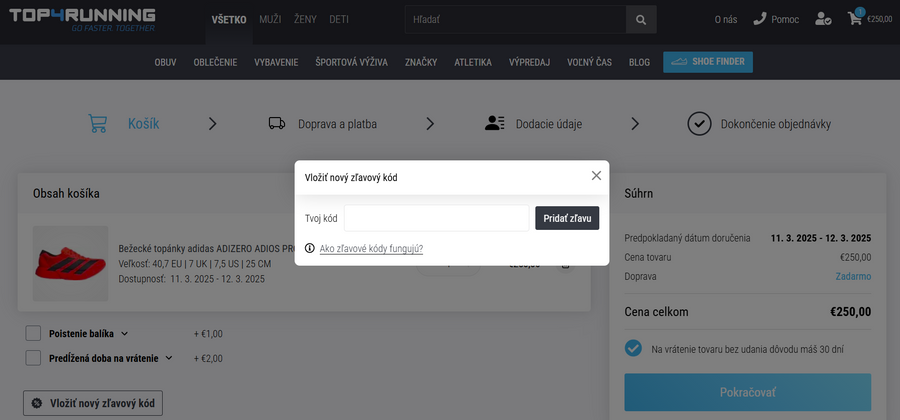Image resolution: width=900 pixels, height=420 pixels.
Task: Click the Košík cart step icon
Action: [98, 124]
